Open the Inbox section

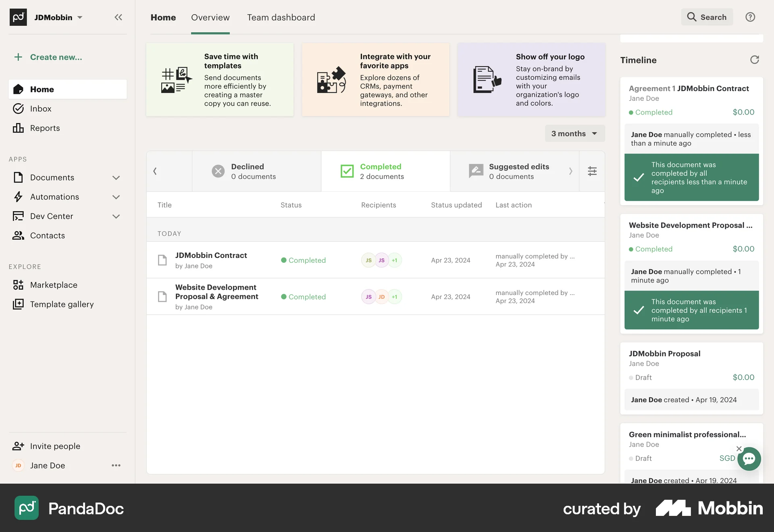tap(41, 108)
